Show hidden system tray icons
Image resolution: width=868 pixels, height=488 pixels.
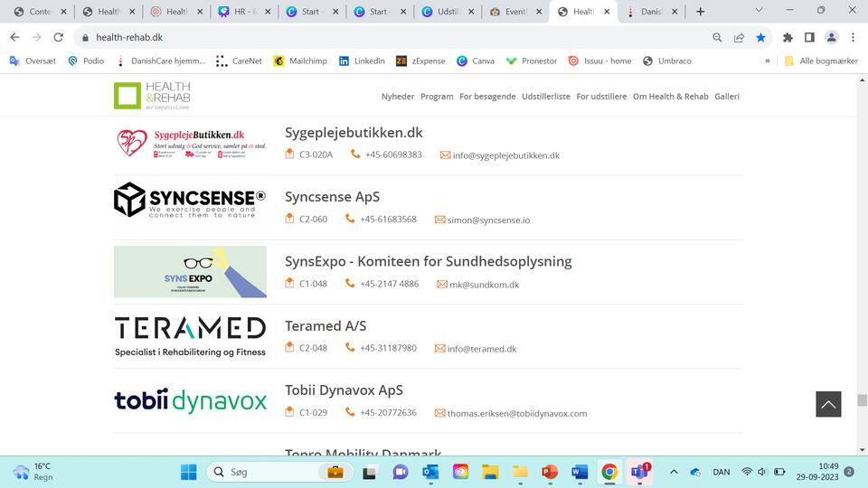click(x=674, y=472)
